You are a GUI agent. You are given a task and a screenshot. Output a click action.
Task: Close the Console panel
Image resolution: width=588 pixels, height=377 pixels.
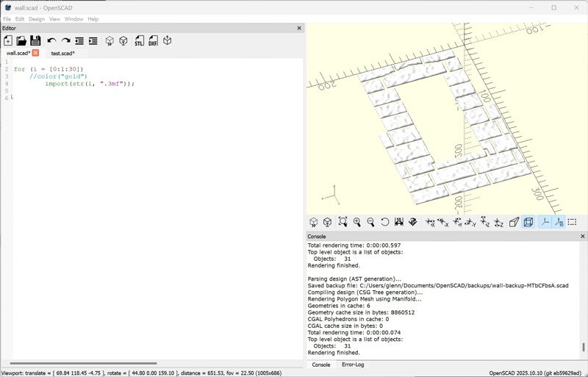tap(583, 237)
